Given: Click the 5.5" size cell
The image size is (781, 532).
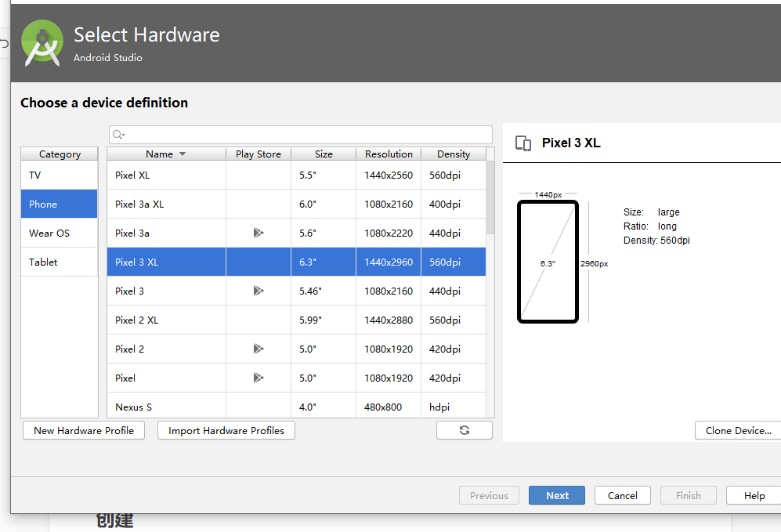Looking at the screenshot, I should [324, 175].
